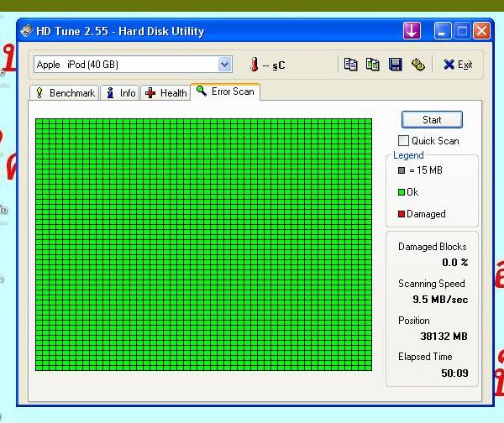Click the thermometer temperature icon
The height and width of the screenshot is (423, 504).
pos(254,65)
